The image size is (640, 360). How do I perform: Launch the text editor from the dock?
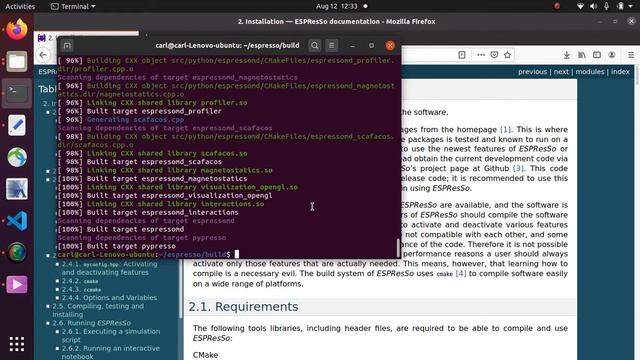point(17,125)
